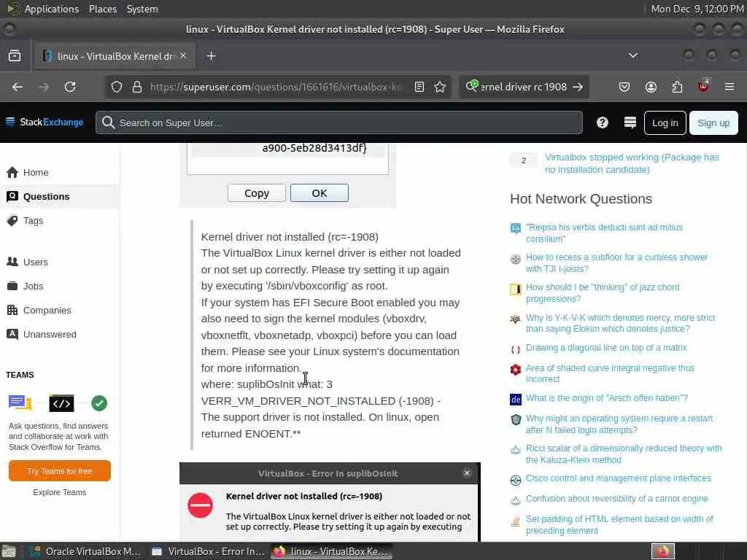Click the Sign up button
This screenshot has height=560, width=747.
coord(713,122)
